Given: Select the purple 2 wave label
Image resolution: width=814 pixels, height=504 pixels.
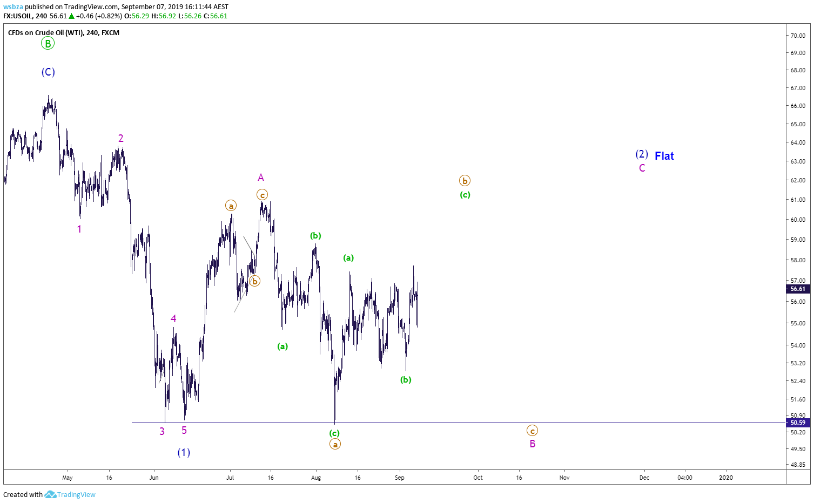Looking at the screenshot, I should (121, 139).
